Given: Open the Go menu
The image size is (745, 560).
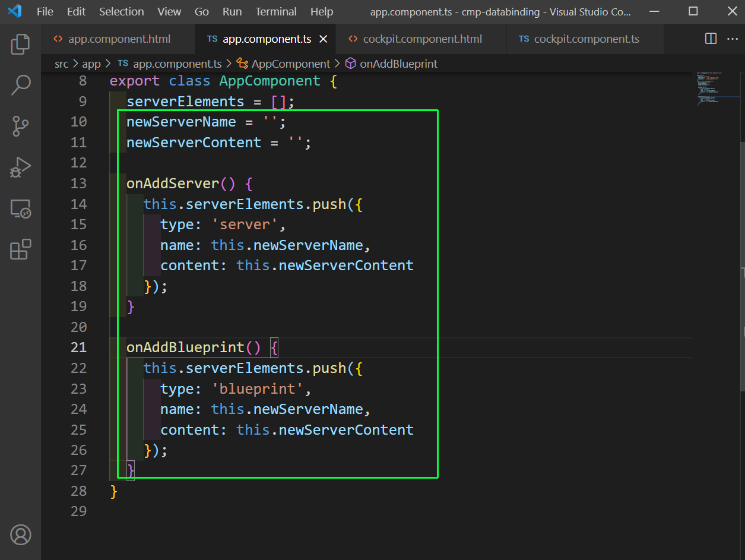Looking at the screenshot, I should click(x=202, y=11).
